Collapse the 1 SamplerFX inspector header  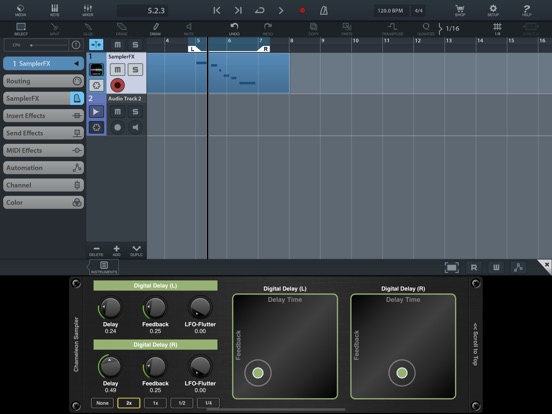point(44,63)
